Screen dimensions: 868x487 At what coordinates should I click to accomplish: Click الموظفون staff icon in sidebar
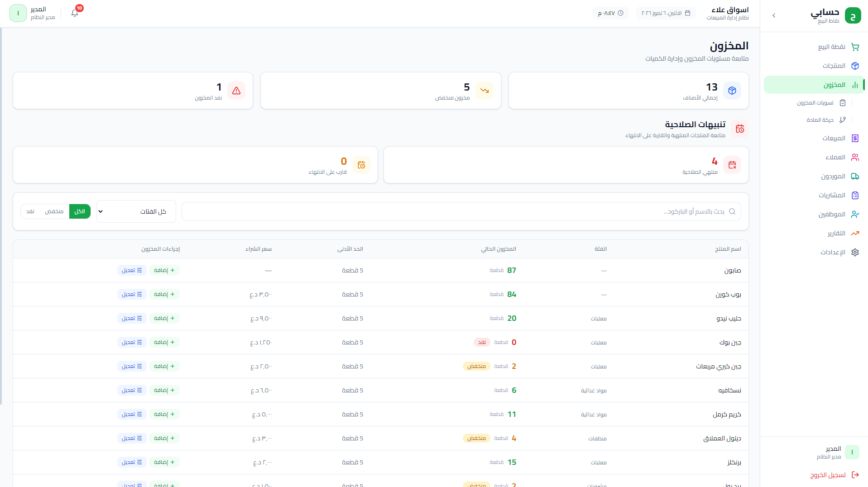pos(855,214)
